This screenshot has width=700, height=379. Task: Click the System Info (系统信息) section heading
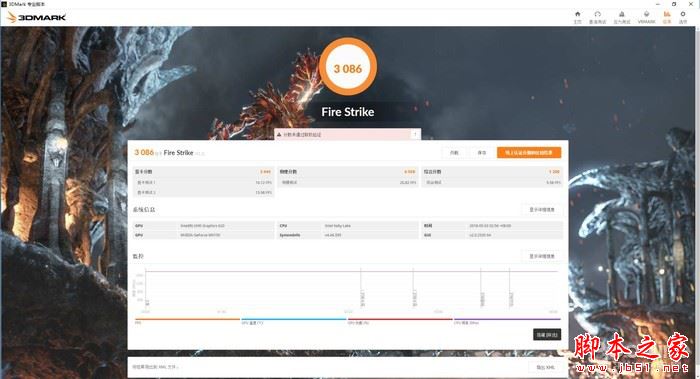144,209
